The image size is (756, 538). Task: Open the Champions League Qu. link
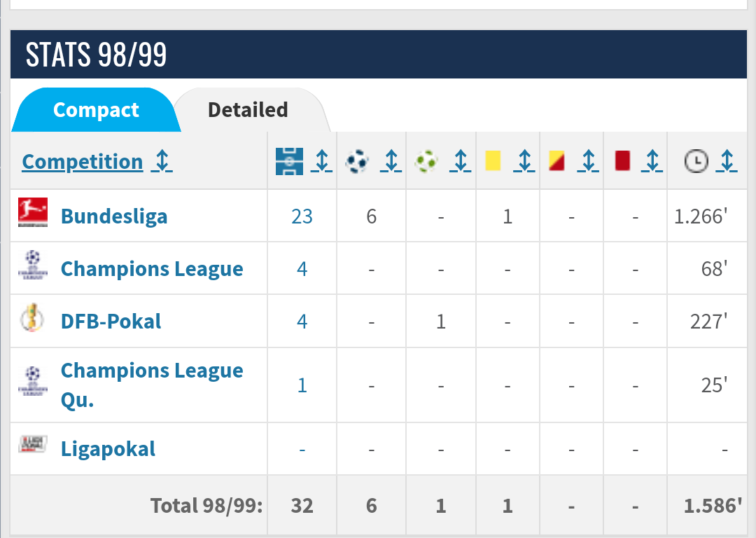(x=152, y=385)
